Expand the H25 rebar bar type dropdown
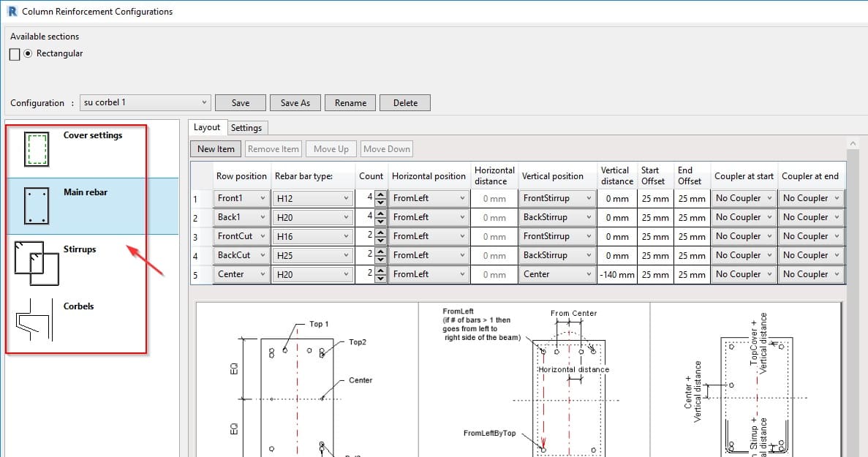 [x=313, y=256]
